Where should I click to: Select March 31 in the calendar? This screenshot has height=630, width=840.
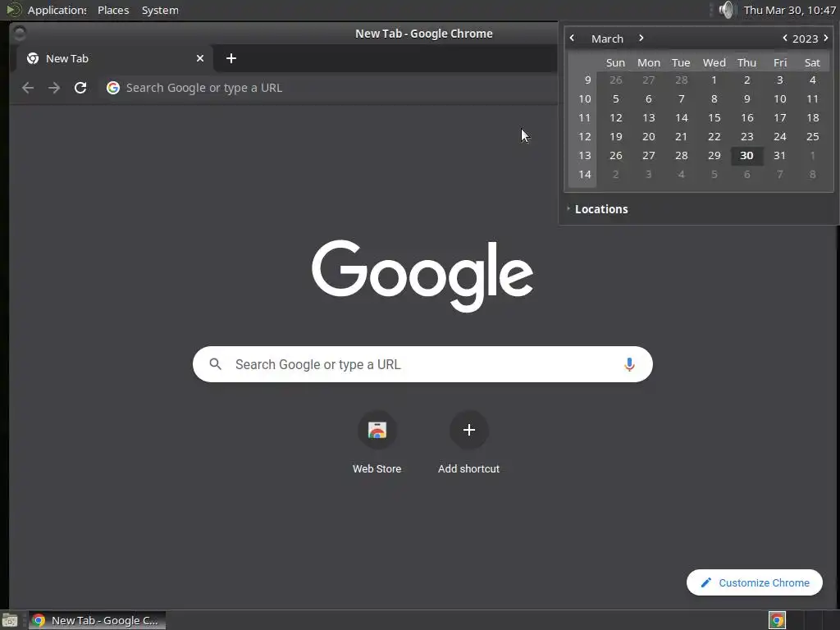(779, 155)
